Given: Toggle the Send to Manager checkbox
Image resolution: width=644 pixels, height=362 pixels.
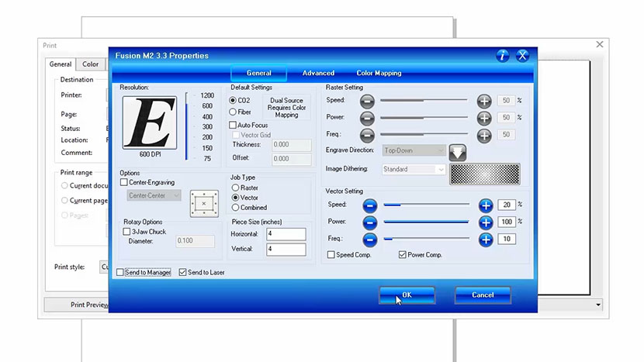Looking at the screenshot, I should pos(120,273).
